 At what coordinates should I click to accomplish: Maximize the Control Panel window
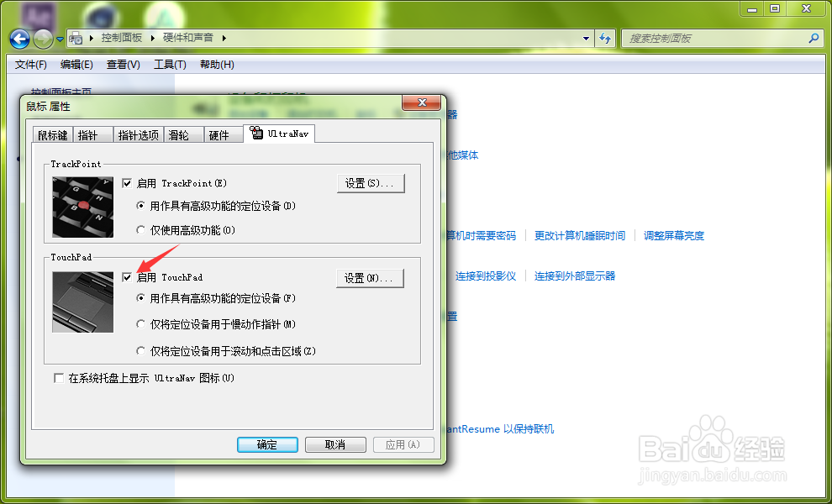pos(775,8)
